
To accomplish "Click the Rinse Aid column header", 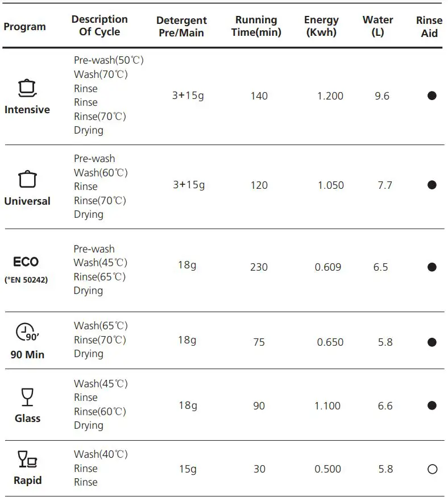I will 429,27.
